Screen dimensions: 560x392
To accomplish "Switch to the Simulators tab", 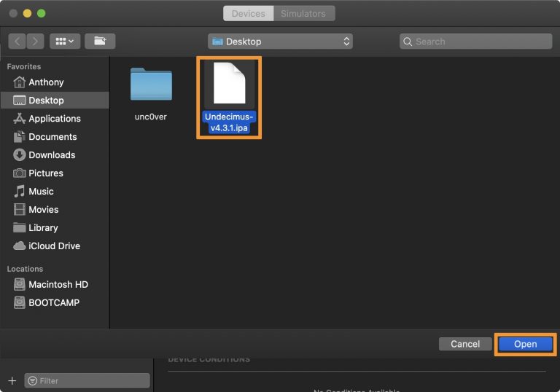I will pyautogui.click(x=303, y=14).
